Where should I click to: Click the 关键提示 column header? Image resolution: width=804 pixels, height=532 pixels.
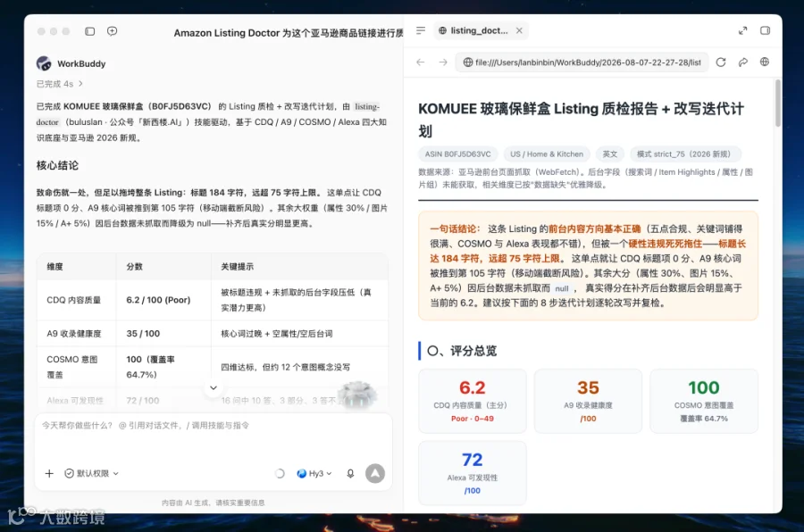(x=237, y=267)
